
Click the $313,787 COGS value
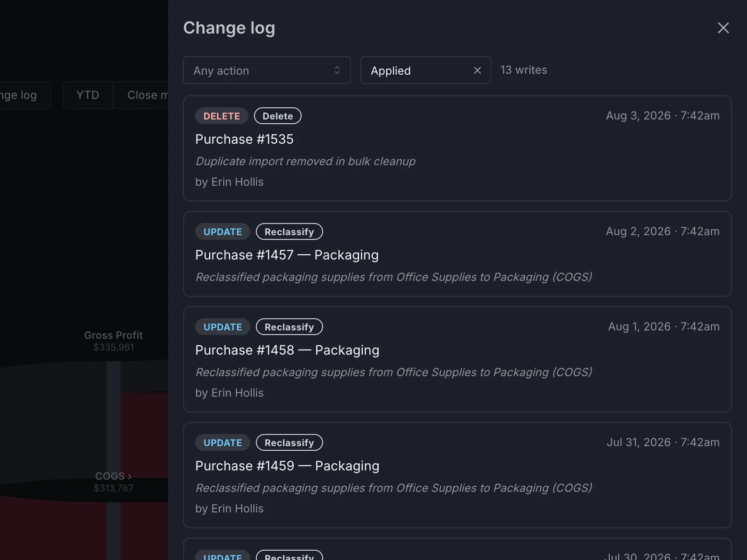point(113,488)
